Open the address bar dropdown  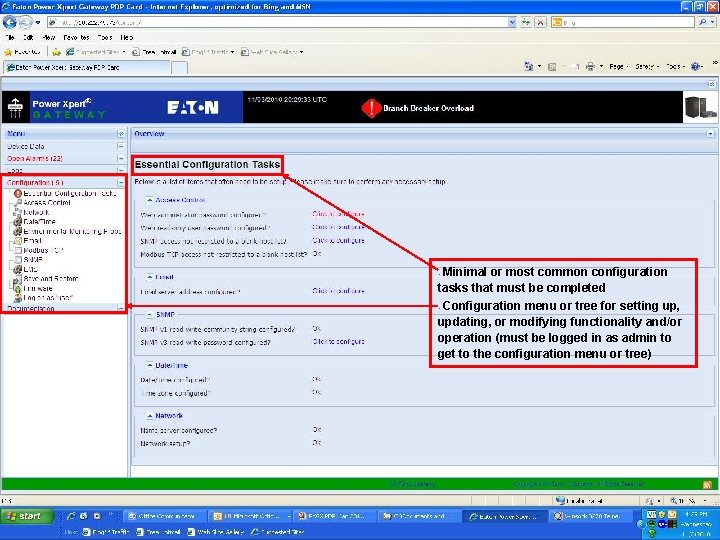click(512, 22)
